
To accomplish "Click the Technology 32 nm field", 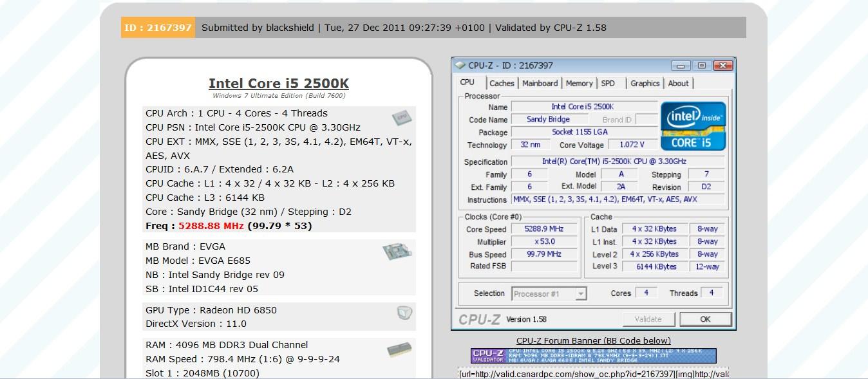I will point(531,145).
